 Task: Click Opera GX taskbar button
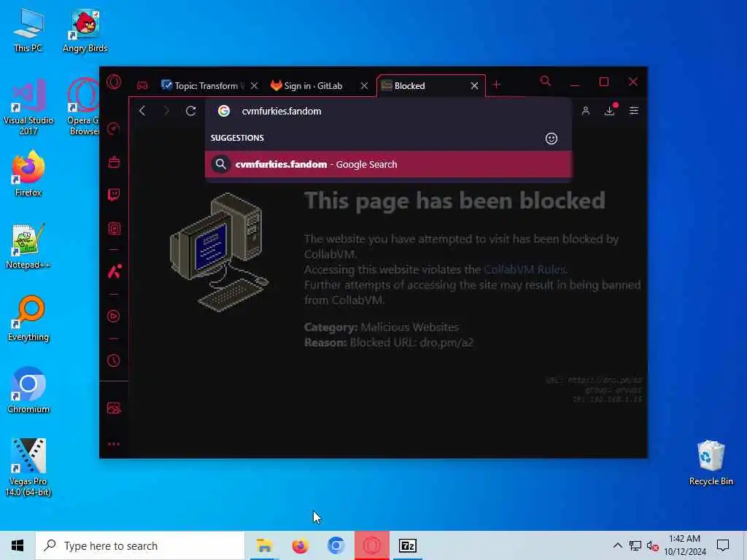click(x=371, y=545)
